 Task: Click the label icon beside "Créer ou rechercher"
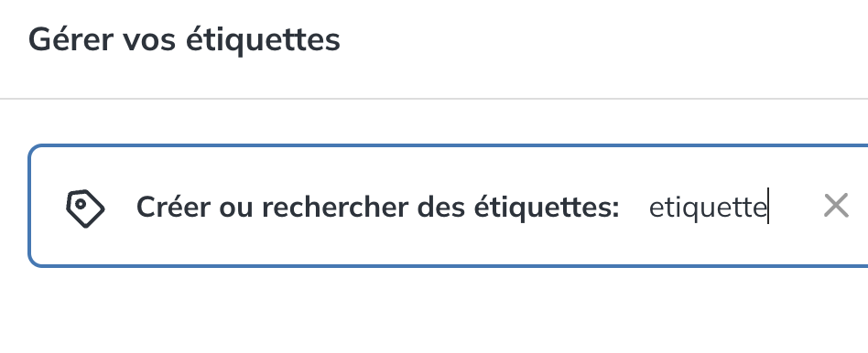pyautogui.click(x=85, y=209)
